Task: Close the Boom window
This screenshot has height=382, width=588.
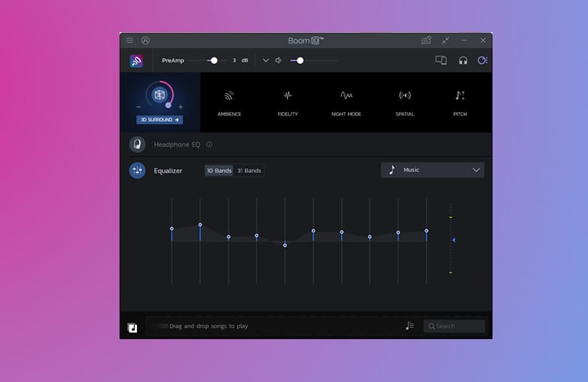Action: (483, 40)
